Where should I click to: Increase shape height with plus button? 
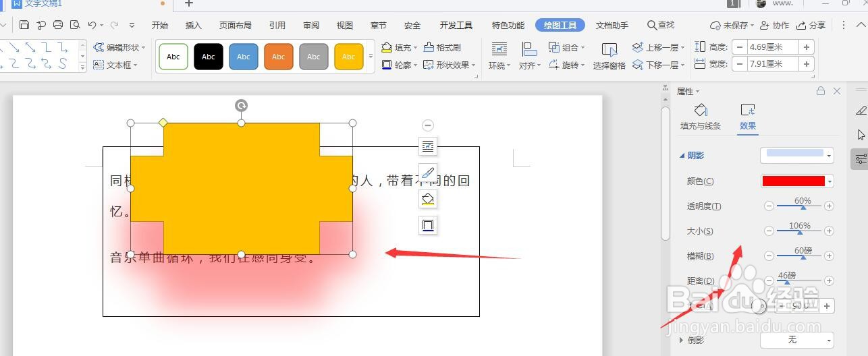807,47
